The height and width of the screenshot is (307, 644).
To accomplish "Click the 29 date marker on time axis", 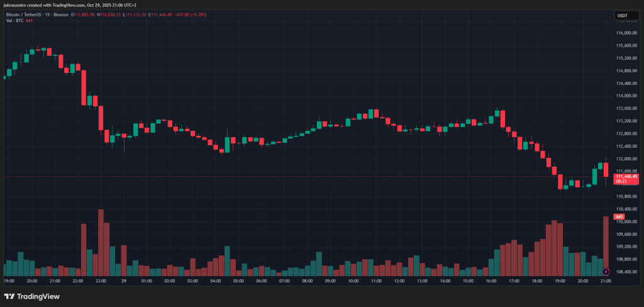I will (x=124, y=281).
